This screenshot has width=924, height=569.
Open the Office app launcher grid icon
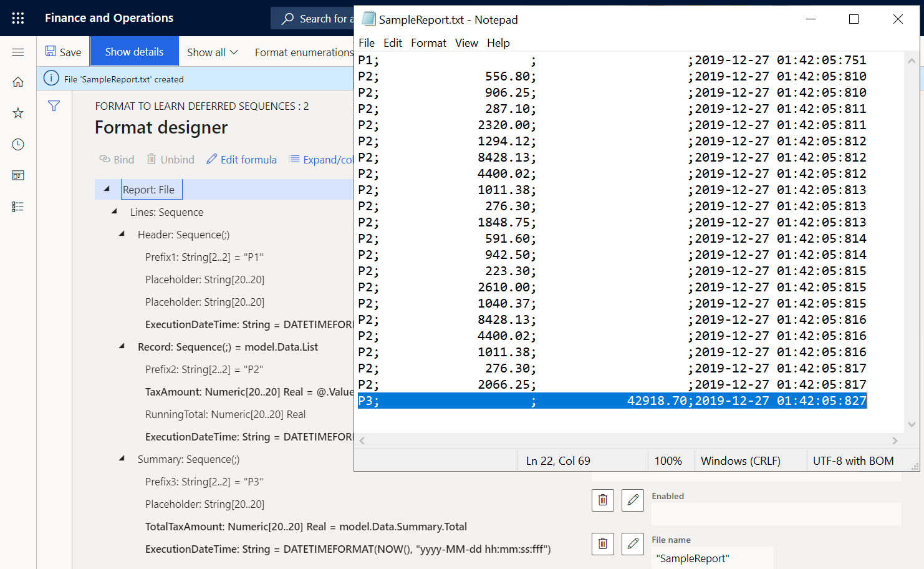(x=17, y=17)
